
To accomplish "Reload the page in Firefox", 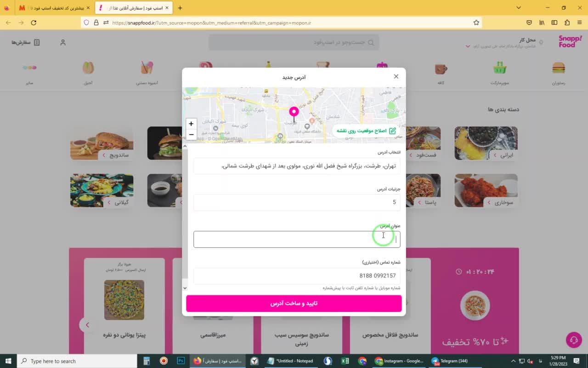I will 34,23.
